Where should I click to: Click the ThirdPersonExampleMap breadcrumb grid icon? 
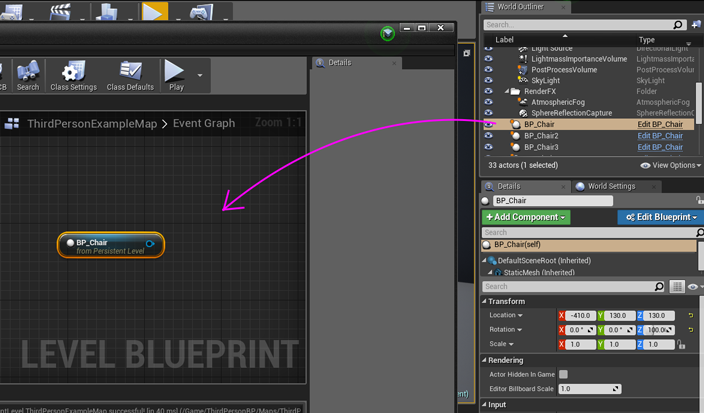point(12,123)
